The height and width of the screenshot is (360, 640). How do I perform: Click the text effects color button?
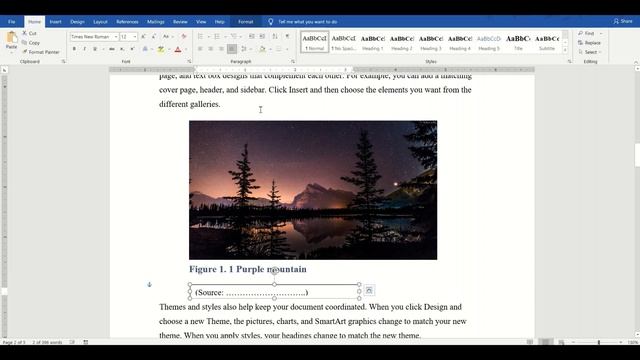coord(145,49)
